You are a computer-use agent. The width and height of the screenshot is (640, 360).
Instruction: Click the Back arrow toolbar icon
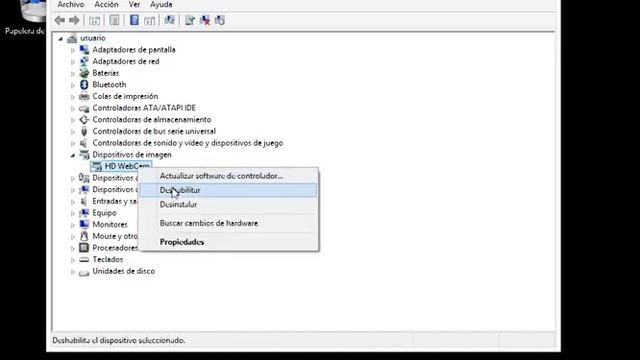tap(60, 20)
